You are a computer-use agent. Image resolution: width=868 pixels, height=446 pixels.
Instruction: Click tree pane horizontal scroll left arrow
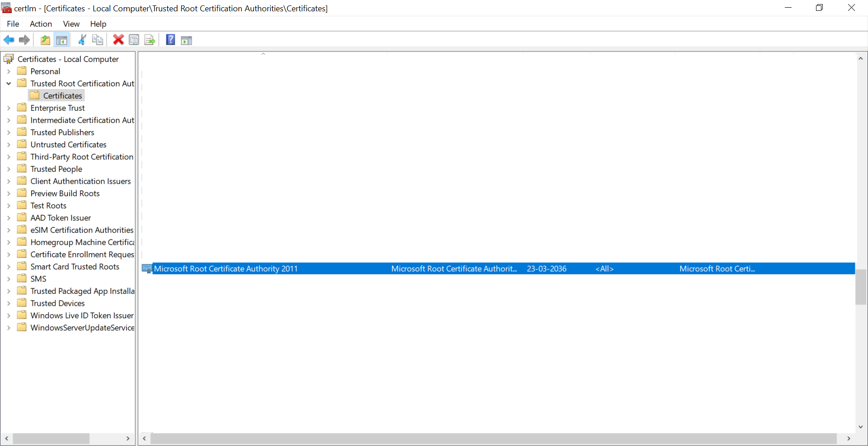(7, 438)
